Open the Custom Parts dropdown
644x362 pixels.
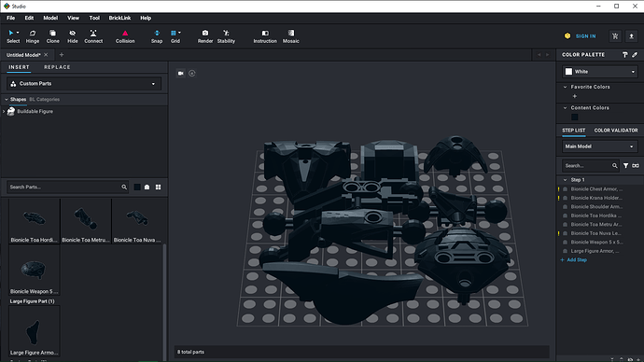pyautogui.click(x=84, y=84)
